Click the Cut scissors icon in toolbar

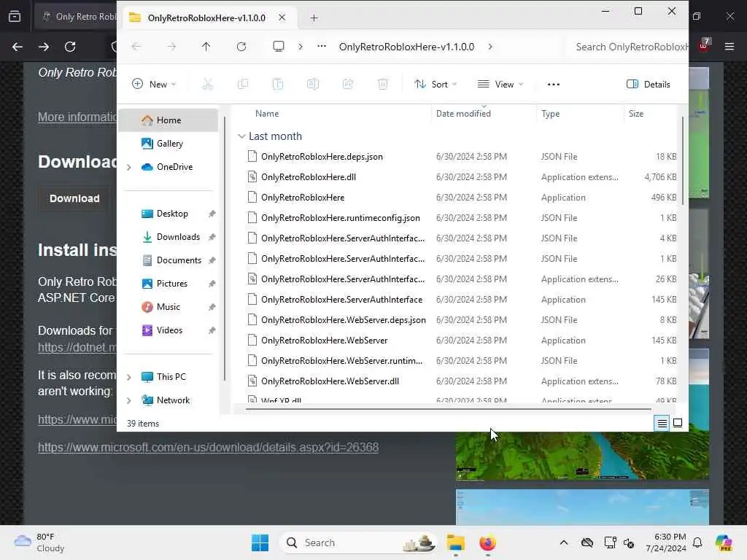207,85
